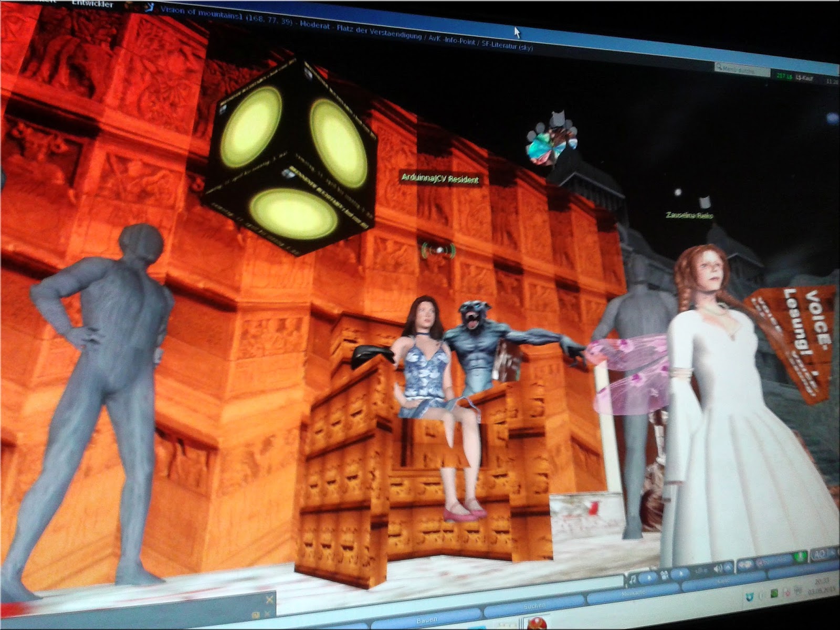Open the Entwickler menu
Image resolution: width=840 pixels, height=630 pixels.
tap(92, 3)
